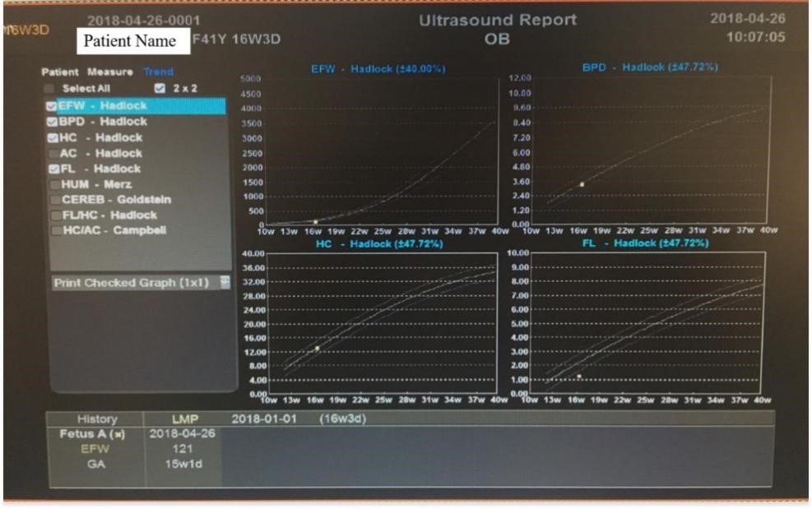Select the Trend tab
The image size is (812, 509).
[x=160, y=72]
